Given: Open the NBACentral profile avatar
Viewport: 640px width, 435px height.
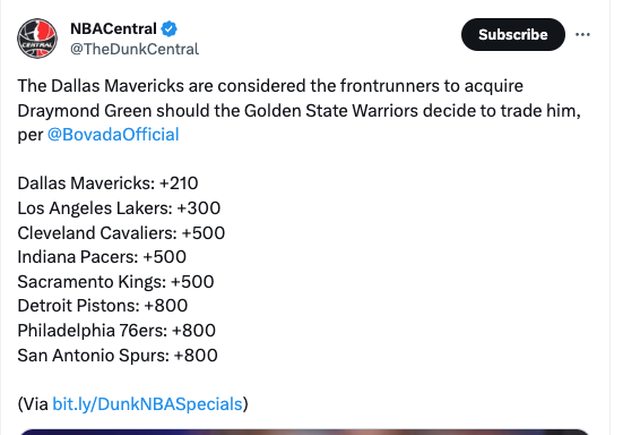Looking at the screenshot, I should (x=36, y=38).
